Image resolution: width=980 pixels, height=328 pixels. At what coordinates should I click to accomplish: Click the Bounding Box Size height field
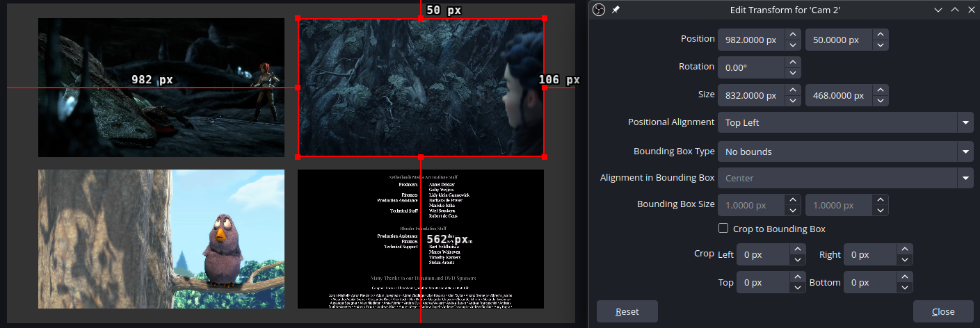839,206
